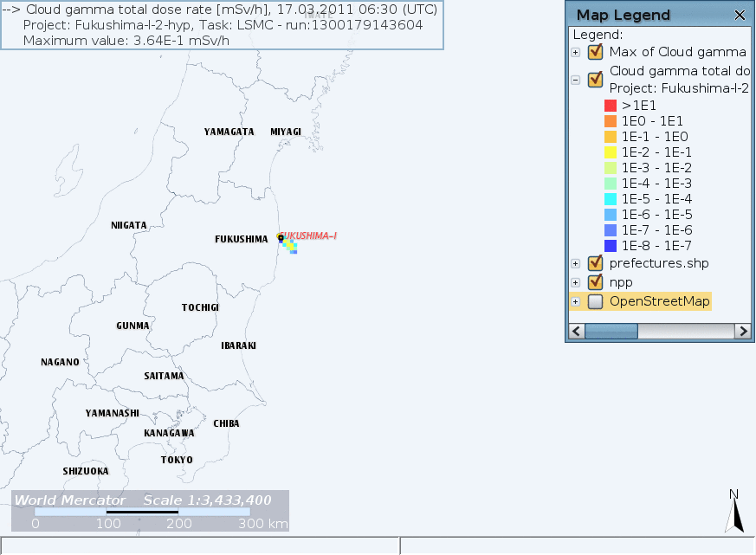Click the north arrow compass icon
Screen dimensions: 756x555
tap(734, 511)
